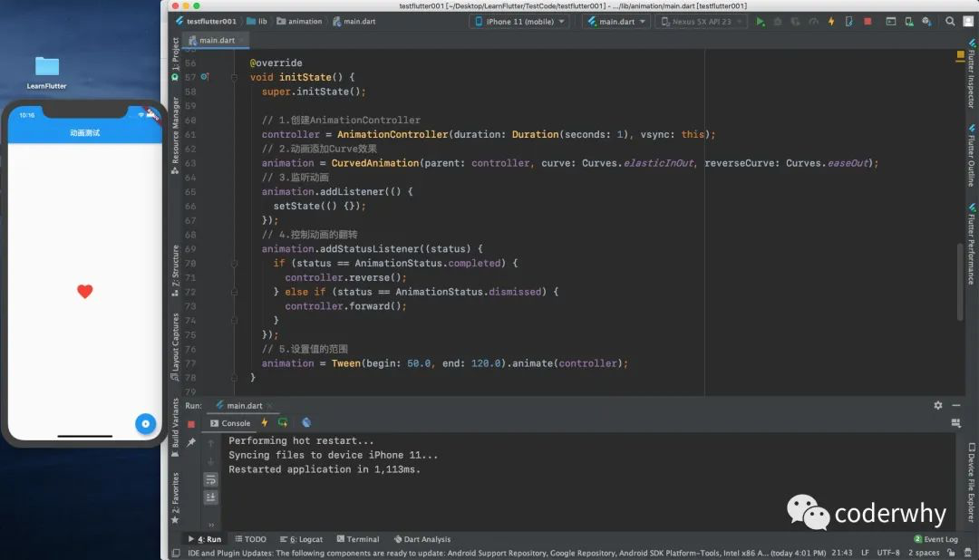Screen dimensions: 979x560
Task: Open the Device File Explorer side panel
Action: (x=971, y=483)
